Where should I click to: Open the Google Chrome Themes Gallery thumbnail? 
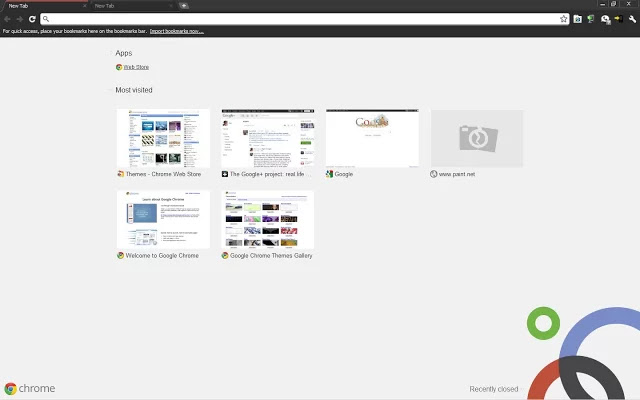(268, 220)
